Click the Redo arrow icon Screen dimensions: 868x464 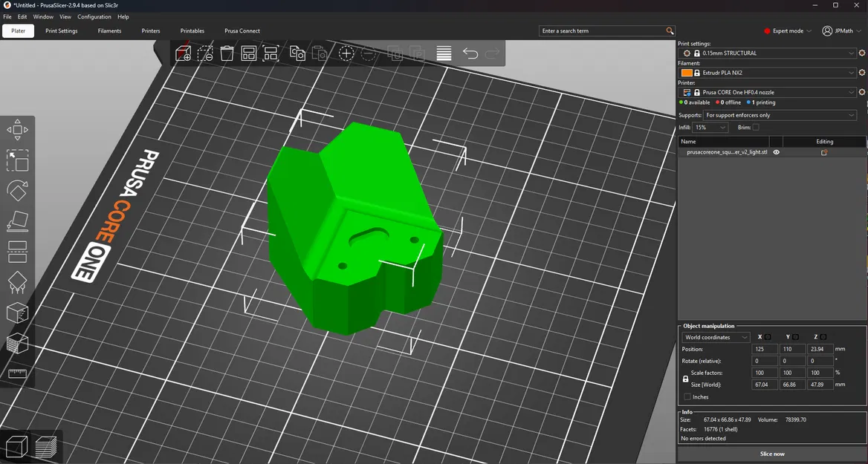click(x=492, y=53)
